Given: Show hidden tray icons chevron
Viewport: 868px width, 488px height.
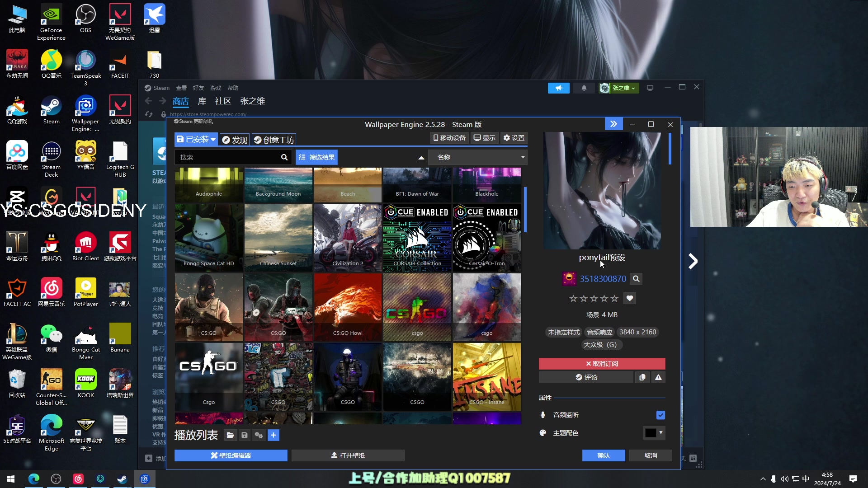Looking at the screenshot, I should [x=763, y=479].
